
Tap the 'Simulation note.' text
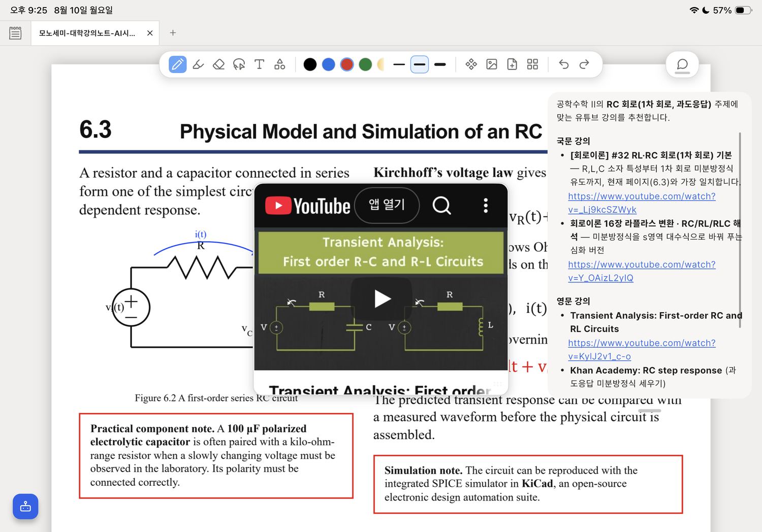423,470
